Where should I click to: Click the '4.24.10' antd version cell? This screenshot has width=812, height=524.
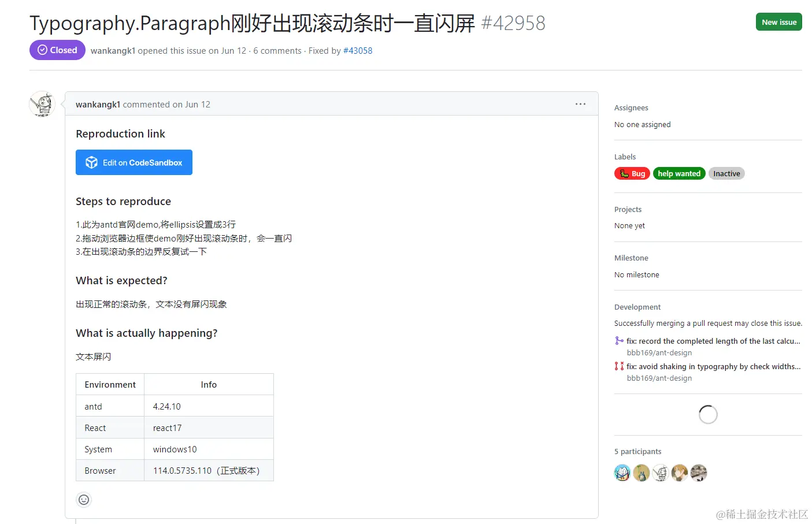click(209, 406)
